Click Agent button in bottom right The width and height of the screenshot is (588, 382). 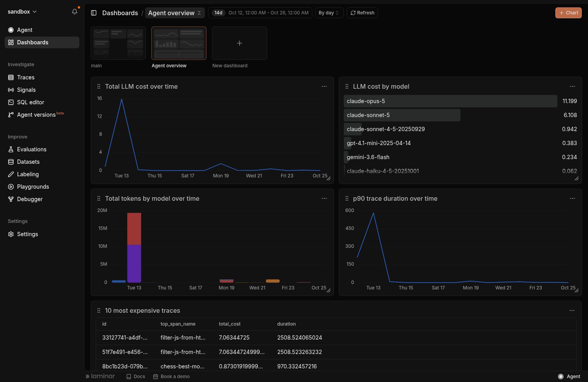[x=569, y=377]
